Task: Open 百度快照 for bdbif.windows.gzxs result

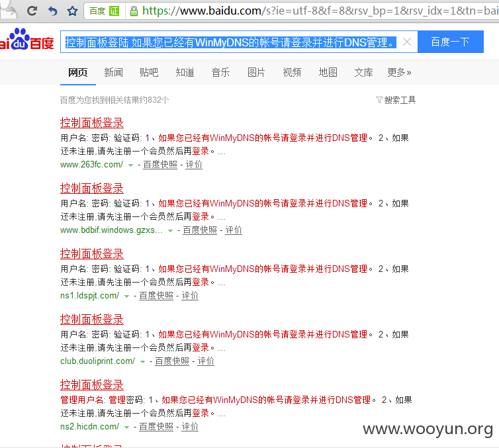Action: pos(200,230)
